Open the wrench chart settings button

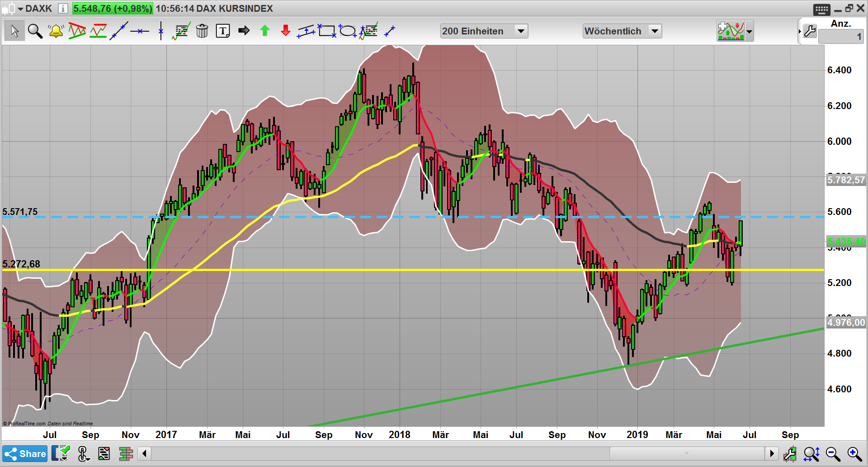pyautogui.click(x=810, y=31)
